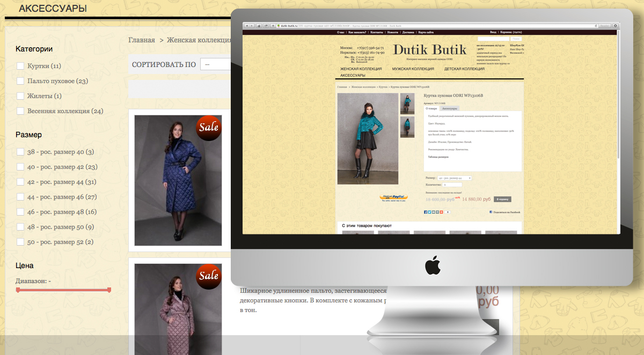Viewport: 644px width, 355px height.
Task: Open Таблица размеров link in mockup
Action: coord(438,157)
